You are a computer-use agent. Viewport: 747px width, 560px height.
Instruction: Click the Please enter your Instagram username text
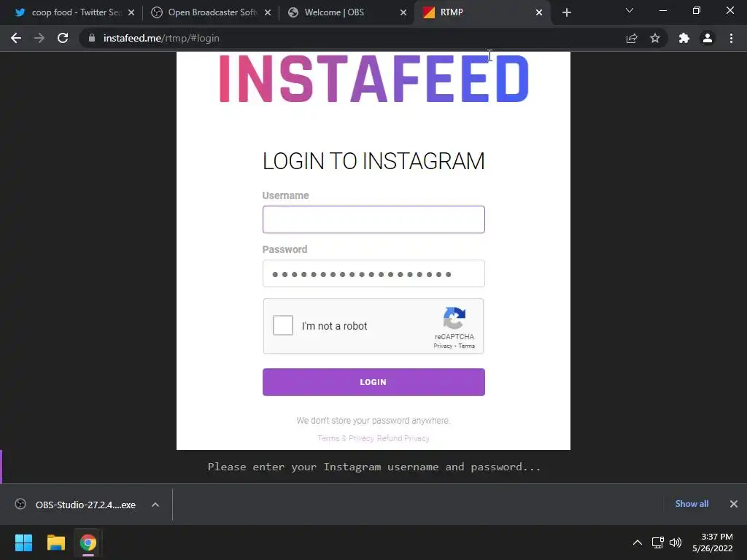374,467
